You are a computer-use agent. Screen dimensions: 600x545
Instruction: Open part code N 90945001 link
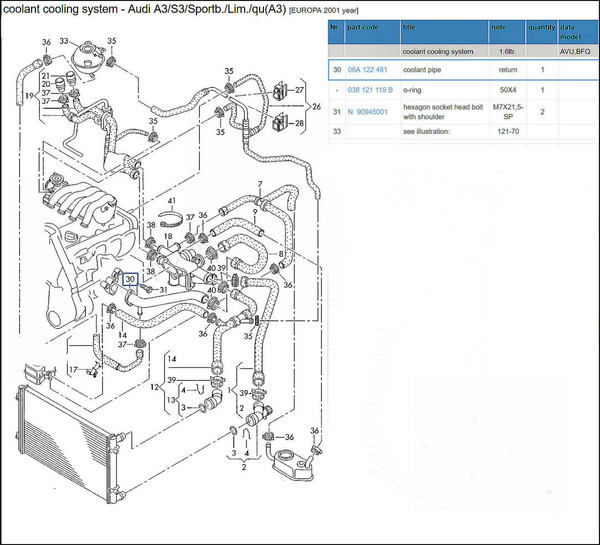368,111
